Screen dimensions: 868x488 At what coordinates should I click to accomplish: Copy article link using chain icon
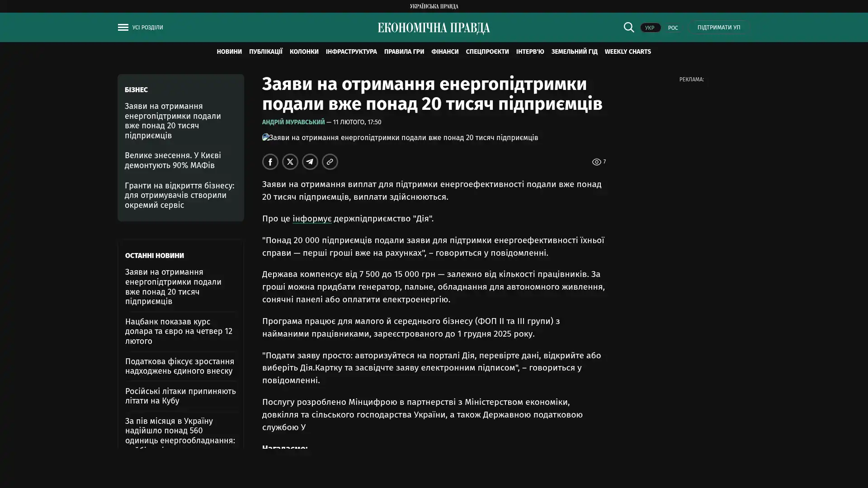point(330,162)
